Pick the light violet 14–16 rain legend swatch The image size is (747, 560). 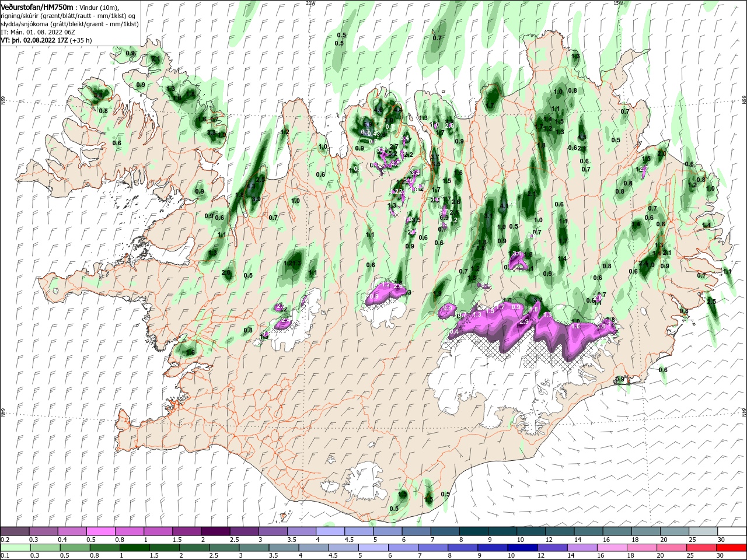coord(581,548)
